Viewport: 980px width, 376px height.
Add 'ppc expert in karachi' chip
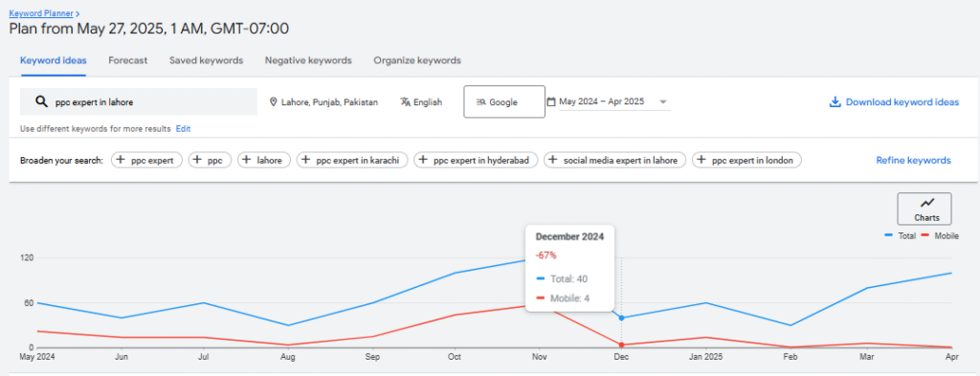[x=352, y=161]
